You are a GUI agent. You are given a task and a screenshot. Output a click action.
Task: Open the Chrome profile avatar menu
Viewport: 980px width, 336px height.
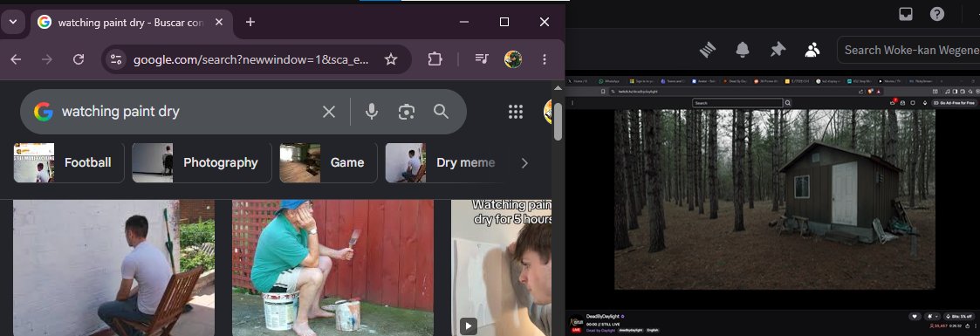click(513, 59)
